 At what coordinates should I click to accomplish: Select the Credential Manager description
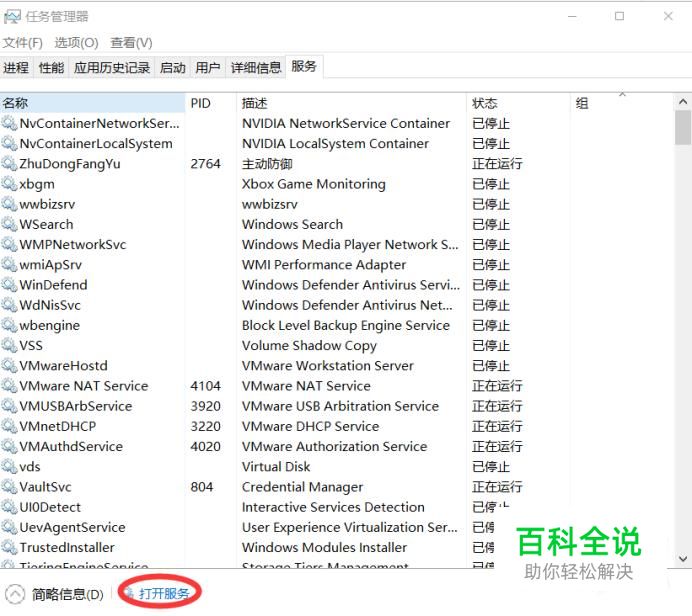click(302, 487)
